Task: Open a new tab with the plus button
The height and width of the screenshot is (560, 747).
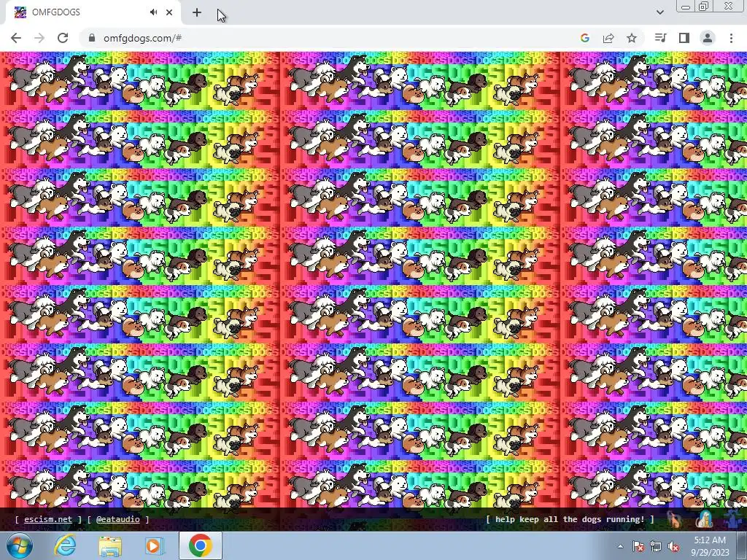Action: click(x=197, y=12)
